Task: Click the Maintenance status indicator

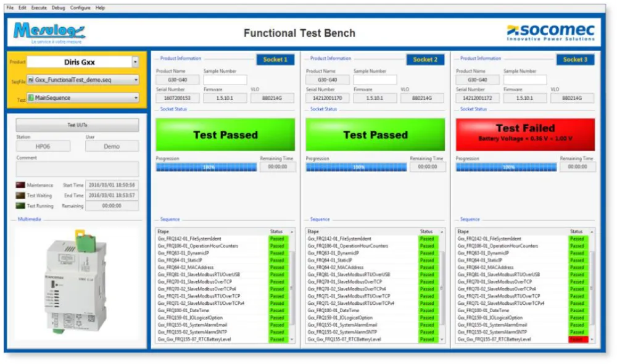Action: 20,185
